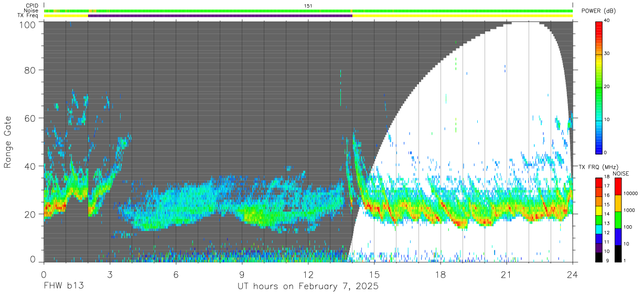Screen dimensions: 644x297
Task: Click the x-axis tick label 24
Action: click(x=573, y=274)
